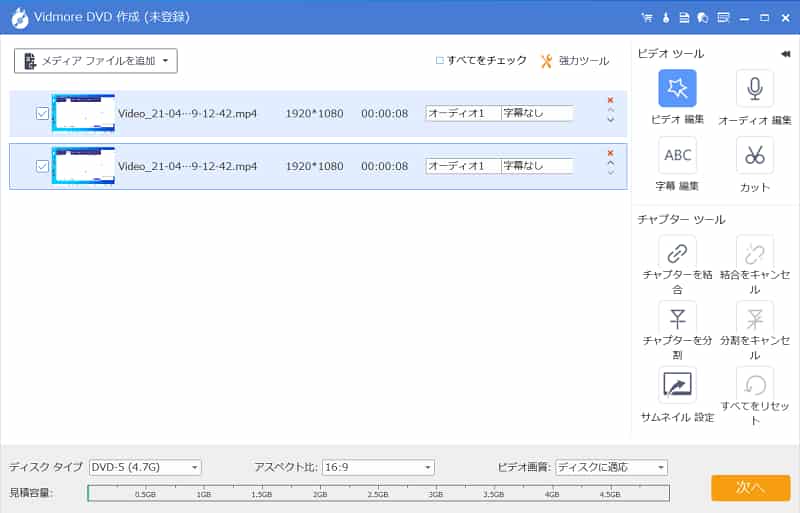Image resolution: width=800 pixels, height=513 pixels.
Task: Open オーディオ1 dropdown in first video row
Action: (463, 113)
